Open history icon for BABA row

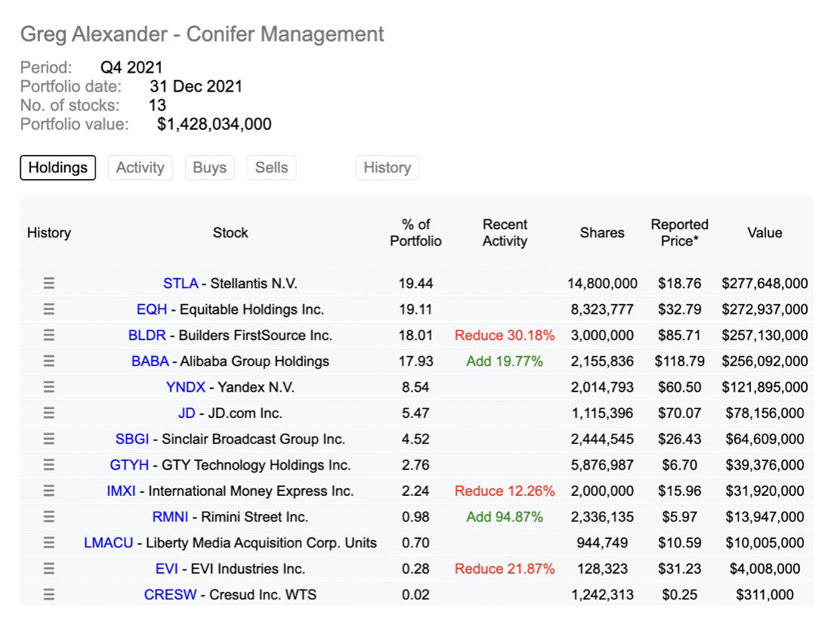click(x=49, y=361)
